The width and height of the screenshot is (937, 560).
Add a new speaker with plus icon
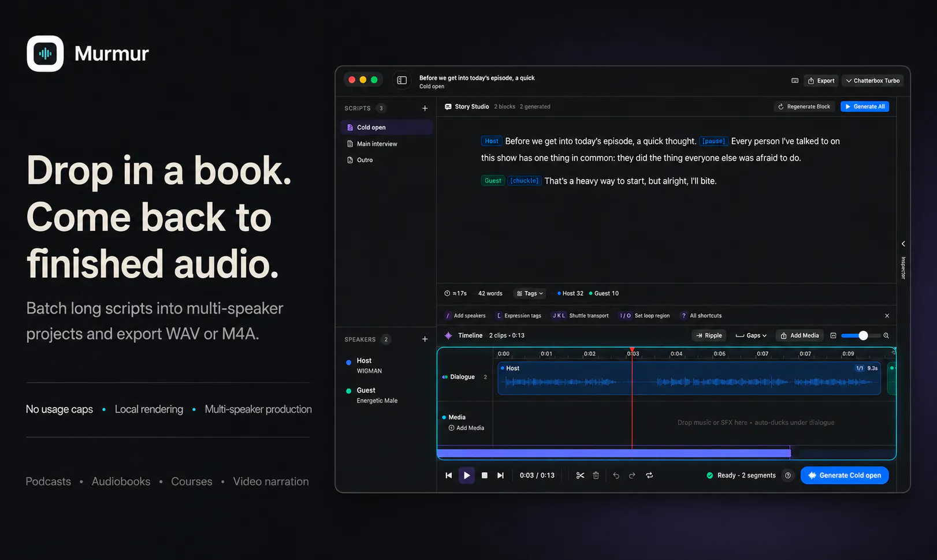click(x=425, y=339)
